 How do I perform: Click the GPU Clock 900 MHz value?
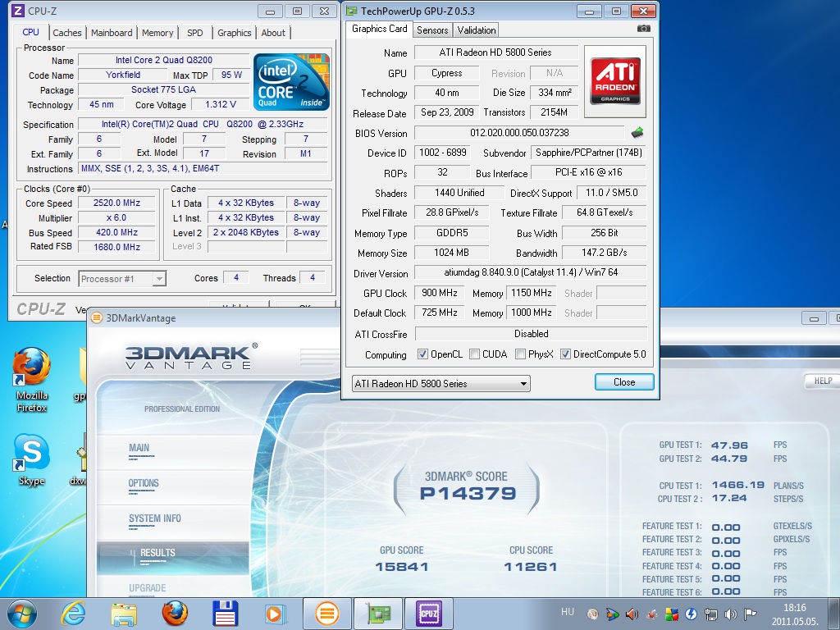(x=440, y=293)
